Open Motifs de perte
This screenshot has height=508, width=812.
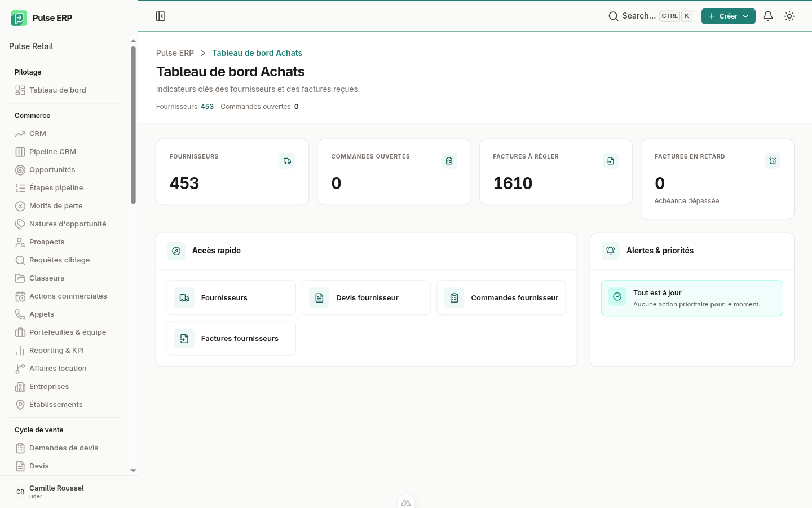[x=64, y=206]
